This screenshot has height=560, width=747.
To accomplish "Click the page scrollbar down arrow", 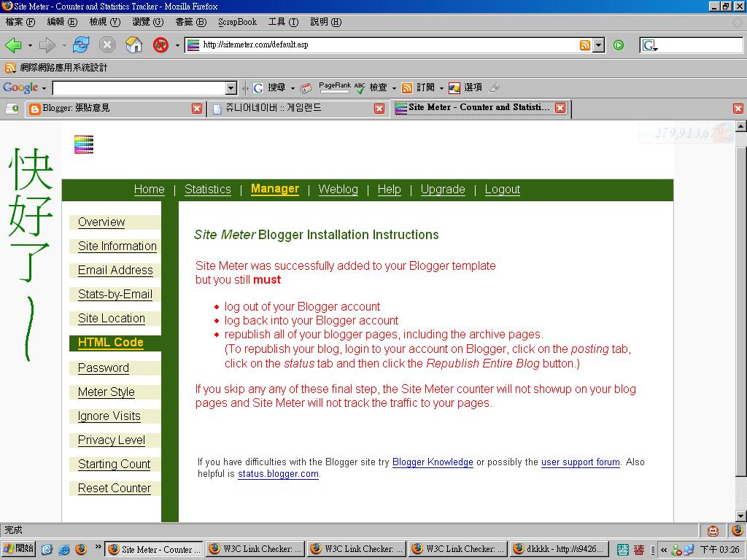I will click(x=741, y=516).
